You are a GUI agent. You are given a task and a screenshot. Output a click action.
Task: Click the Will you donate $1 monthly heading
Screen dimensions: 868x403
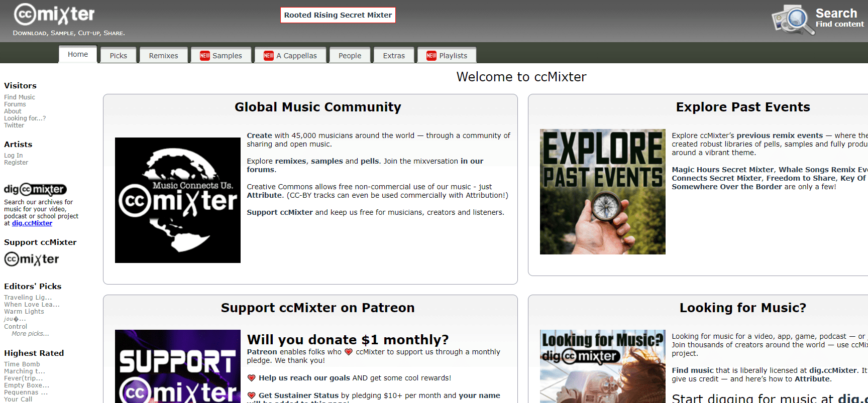point(348,340)
